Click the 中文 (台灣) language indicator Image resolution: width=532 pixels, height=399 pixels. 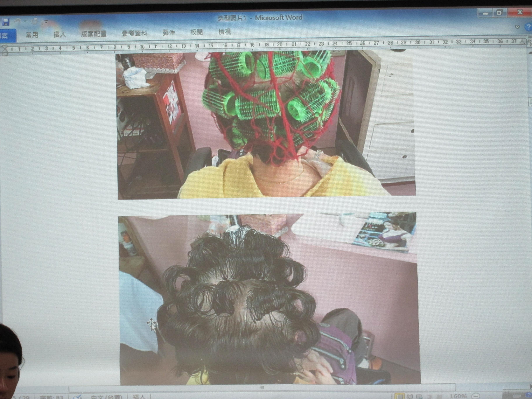click(x=106, y=397)
